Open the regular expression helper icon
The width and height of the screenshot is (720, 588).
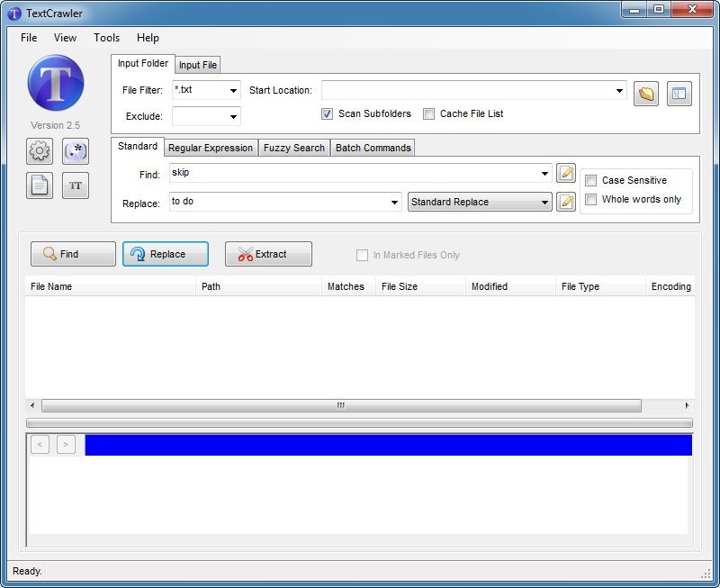pyautogui.click(x=75, y=151)
